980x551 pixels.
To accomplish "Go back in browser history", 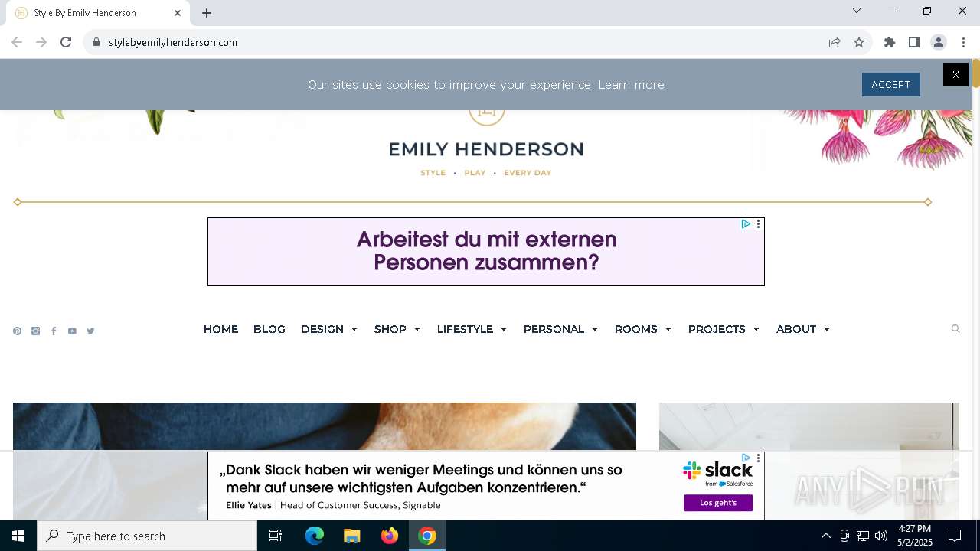I will click(17, 42).
